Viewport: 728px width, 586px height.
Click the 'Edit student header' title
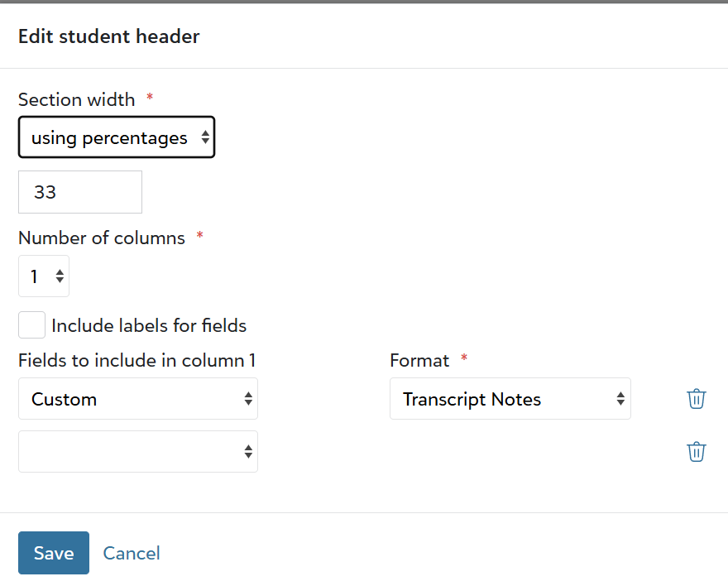[108, 36]
